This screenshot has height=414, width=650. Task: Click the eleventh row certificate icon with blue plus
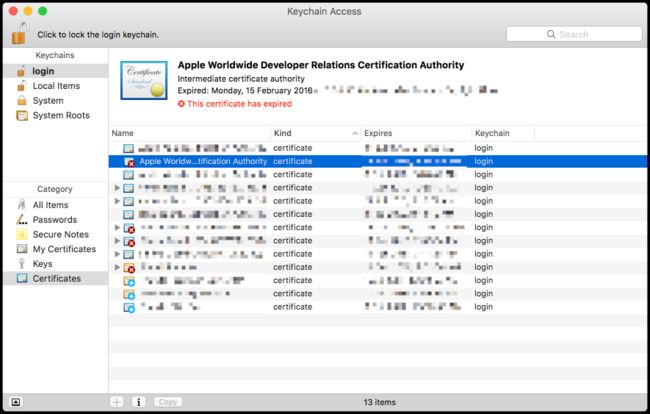pyautogui.click(x=129, y=281)
